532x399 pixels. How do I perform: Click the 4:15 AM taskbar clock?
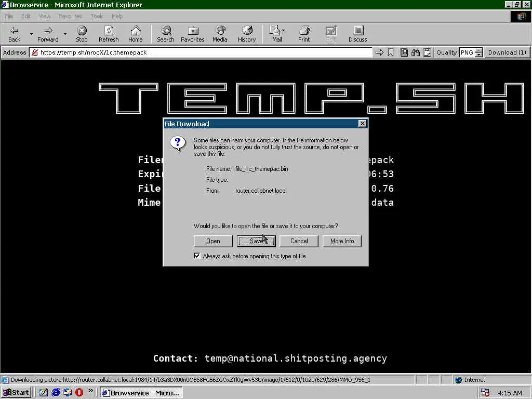pos(510,393)
